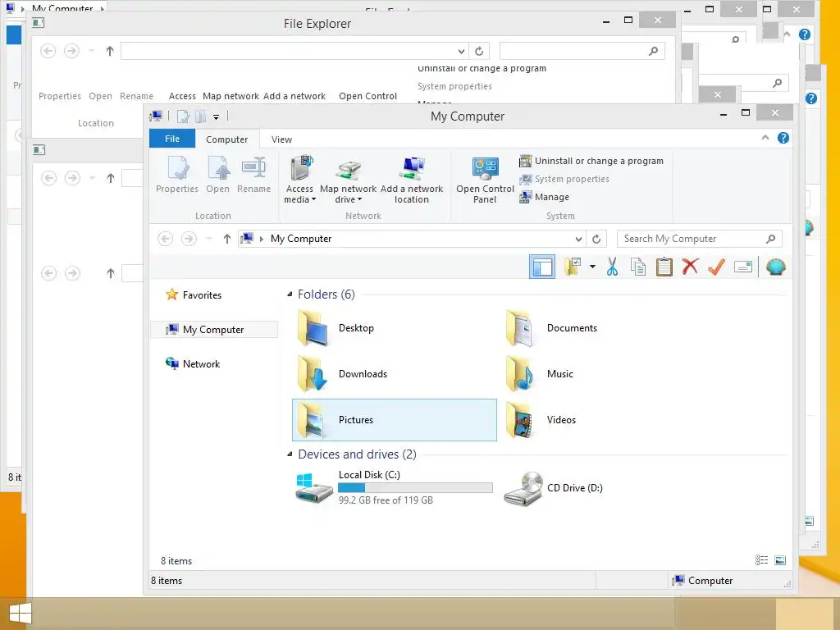Collapse the ribbon with the chevron arrow
The image size is (840, 630).
[765, 138]
